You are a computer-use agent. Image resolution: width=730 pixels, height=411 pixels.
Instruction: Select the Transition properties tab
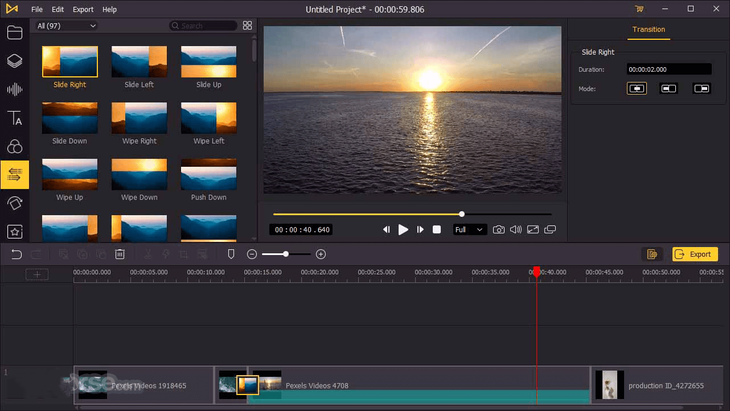tap(649, 29)
